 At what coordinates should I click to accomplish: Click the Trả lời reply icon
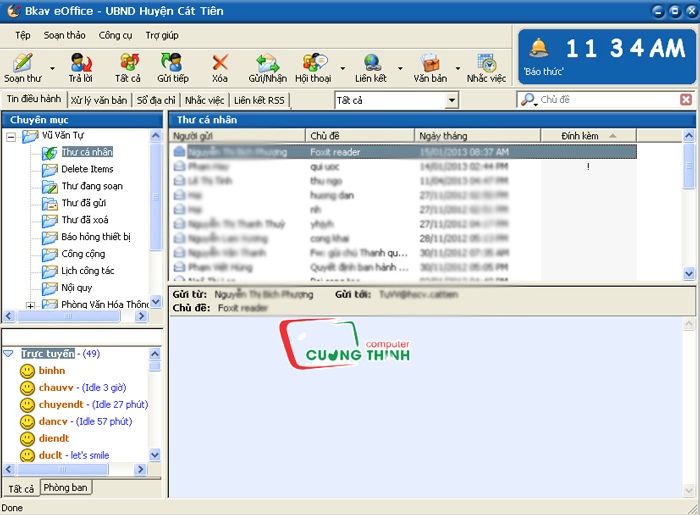[x=81, y=62]
